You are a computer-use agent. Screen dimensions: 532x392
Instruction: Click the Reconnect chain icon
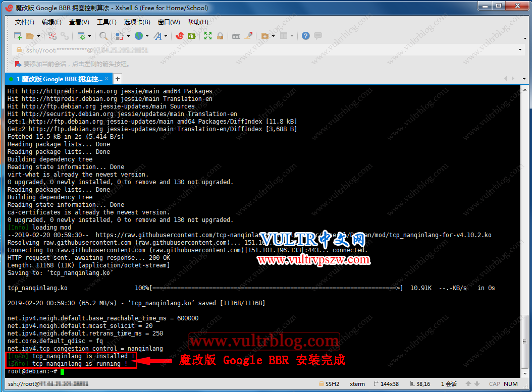click(65, 36)
